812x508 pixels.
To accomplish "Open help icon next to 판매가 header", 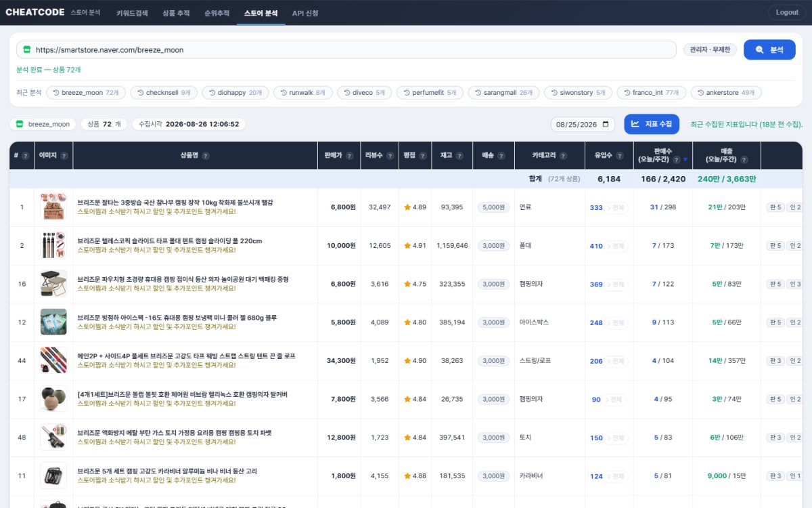I will tap(349, 156).
